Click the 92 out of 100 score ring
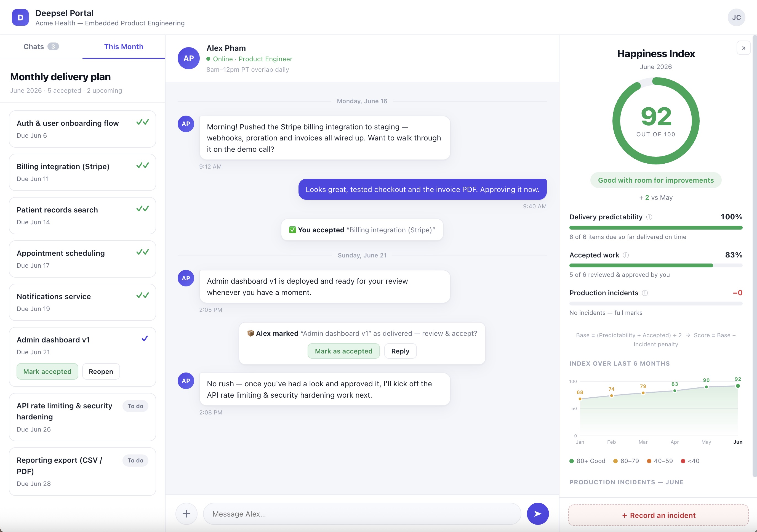The image size is (757, 532). pos(656,121)
